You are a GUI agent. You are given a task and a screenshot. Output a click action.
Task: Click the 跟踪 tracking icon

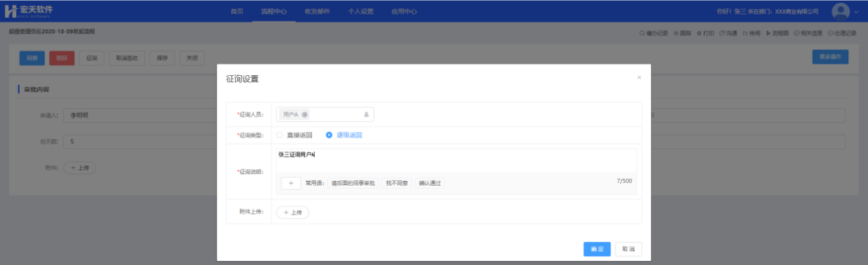pyautogui.click(x=683, y=33)
